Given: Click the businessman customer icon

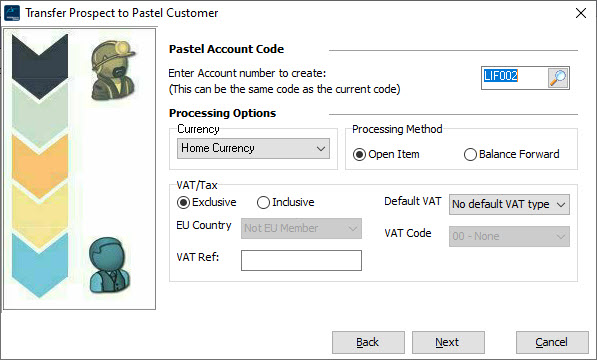Looking at the screenshot, I should pyautogui.click(x=109, y=265).
